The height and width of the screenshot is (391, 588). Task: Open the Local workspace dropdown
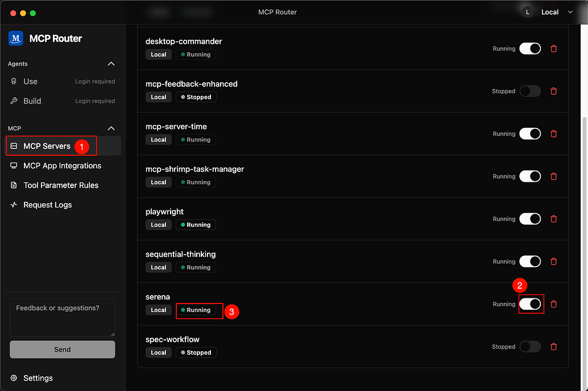point(557,12)
